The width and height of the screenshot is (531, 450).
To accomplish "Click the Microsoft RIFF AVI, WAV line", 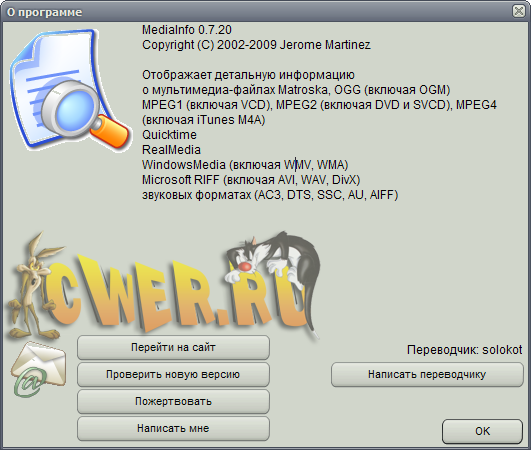I will click(251, 180).
